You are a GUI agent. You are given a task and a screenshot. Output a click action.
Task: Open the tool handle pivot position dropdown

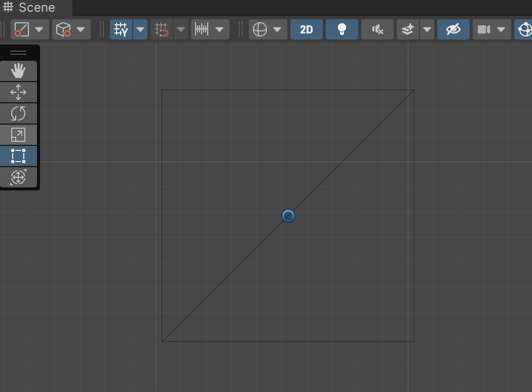[30, 29]
